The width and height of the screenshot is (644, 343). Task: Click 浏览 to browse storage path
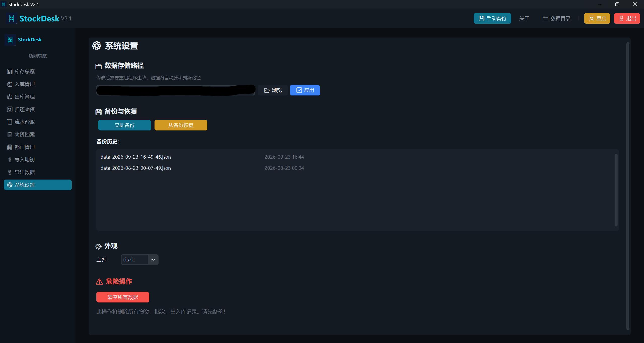(273, 90)
